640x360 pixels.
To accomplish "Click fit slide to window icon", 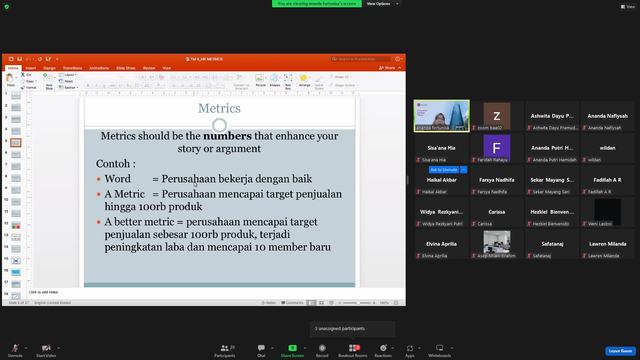I will click(396, 303).
